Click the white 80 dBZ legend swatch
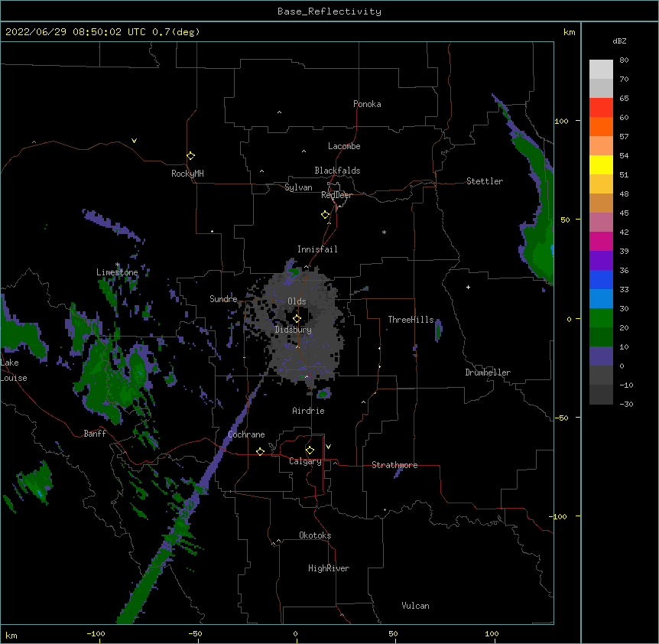 coord(601,70)
